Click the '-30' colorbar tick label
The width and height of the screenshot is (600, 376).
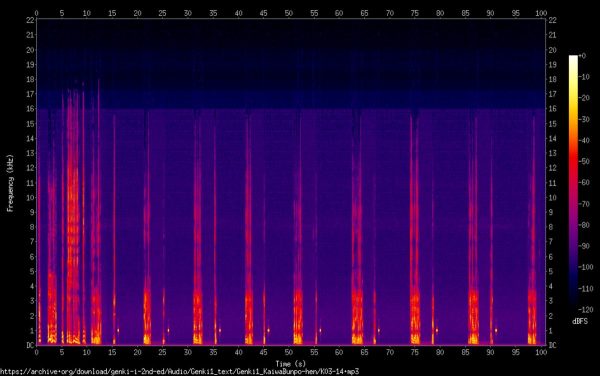584,119
